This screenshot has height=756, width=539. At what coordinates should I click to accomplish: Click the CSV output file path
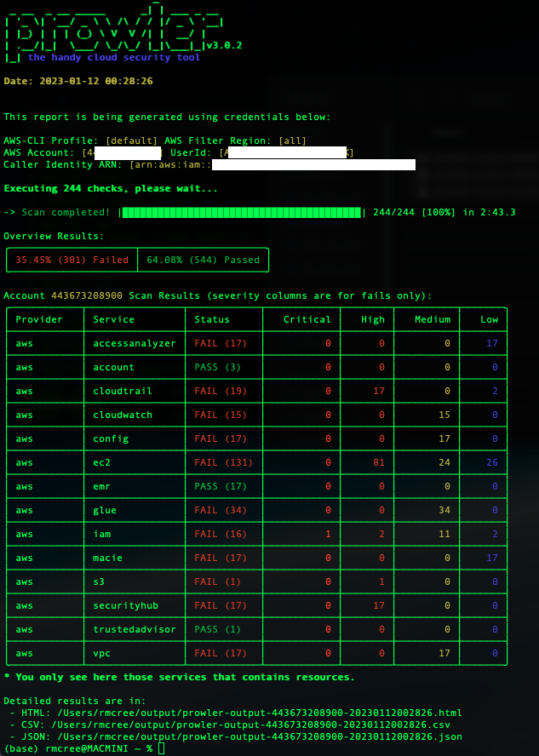(x=250, y=724)
